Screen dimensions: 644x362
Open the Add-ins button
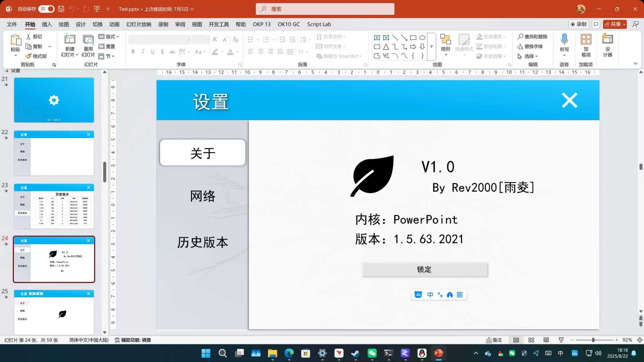coord(586,45)
